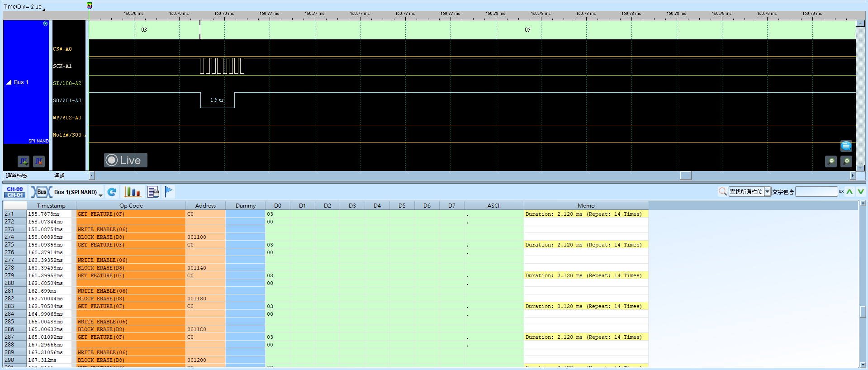Click the waveform horizontal scrollbar thumb
Viewport: 868px width, 370px height.
686,176
